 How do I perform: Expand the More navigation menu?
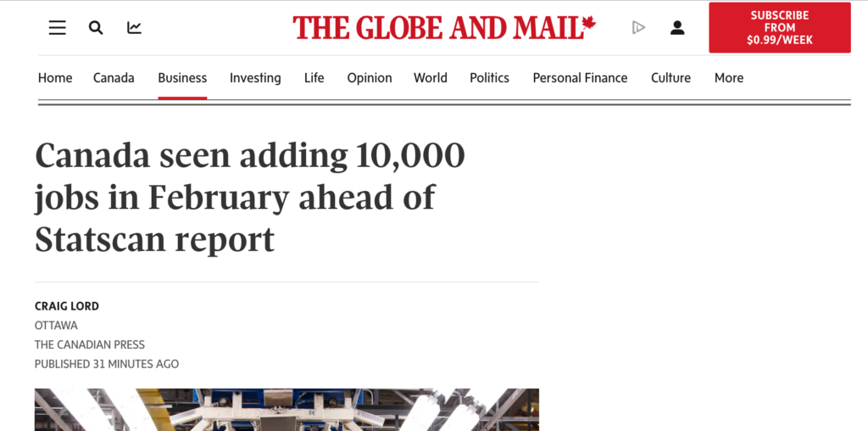[x=729, y=78]
